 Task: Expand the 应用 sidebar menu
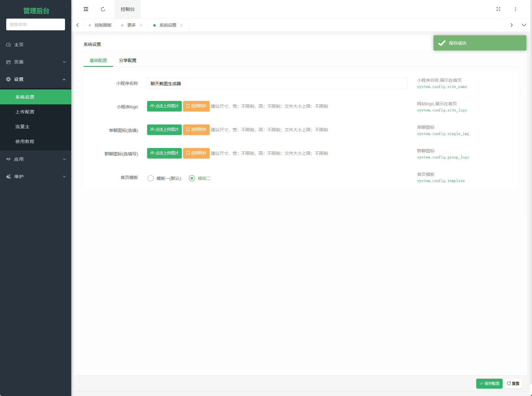tap(36, 159)
